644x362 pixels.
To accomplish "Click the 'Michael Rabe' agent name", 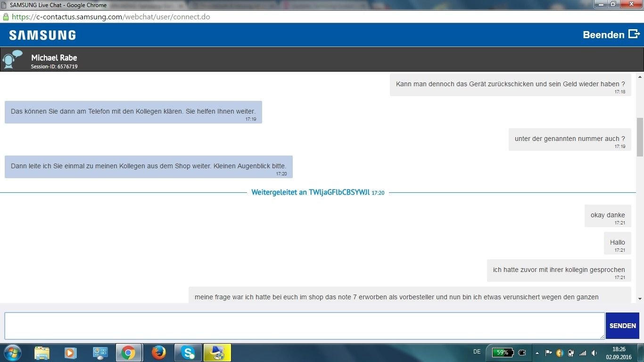I will pyautogui.click(x=54, y=58).
